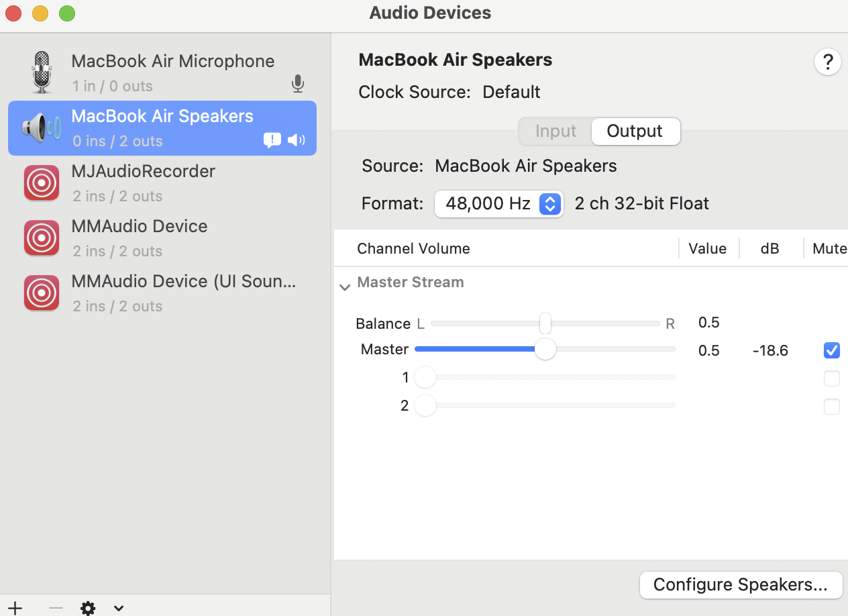
Task: Select MJAudioRecorder in the device list
Action: pos(162,183)
